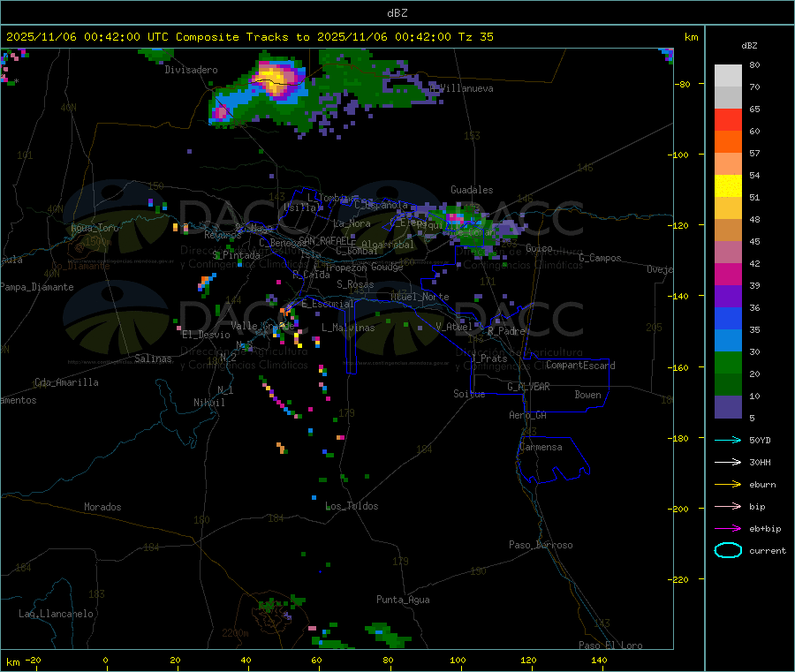Click the Bowen label
Screen dimensions: 795x672
[x=587, y=395]
